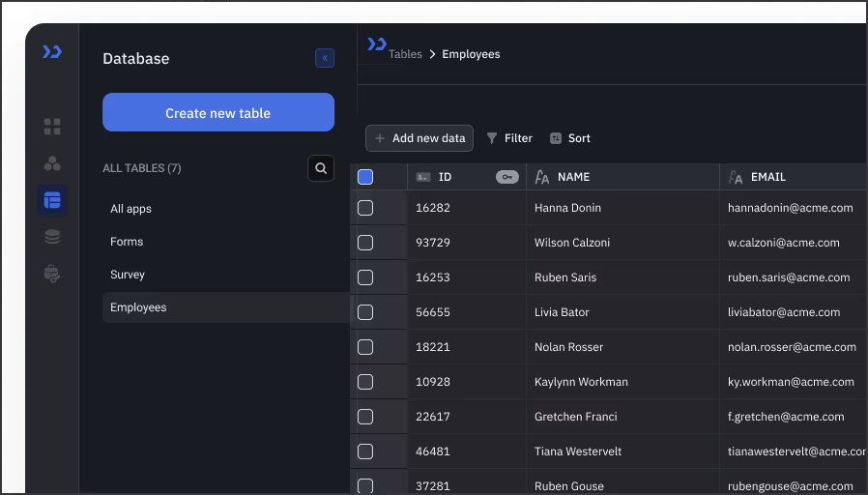Toggle the select-all checkbox in table header
The height and width of the screenshot is (495, 868).
point(365,177)
